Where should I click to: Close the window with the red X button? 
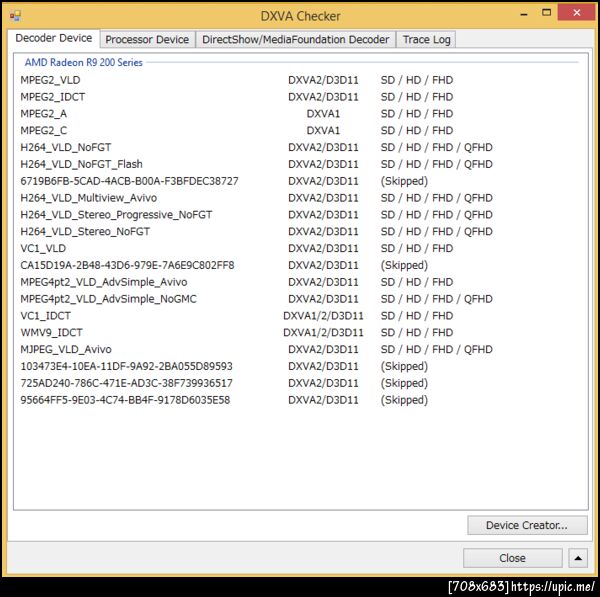coord(577,13)
